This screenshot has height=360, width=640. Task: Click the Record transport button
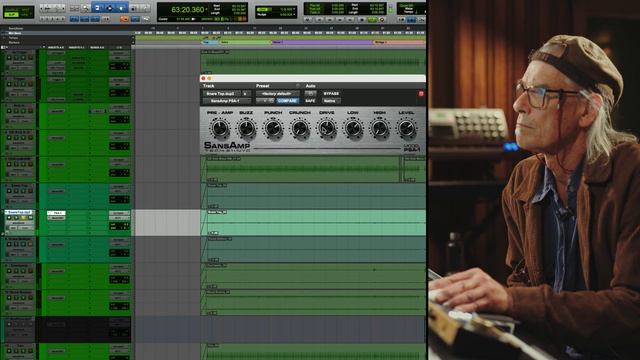pos(382,19)
